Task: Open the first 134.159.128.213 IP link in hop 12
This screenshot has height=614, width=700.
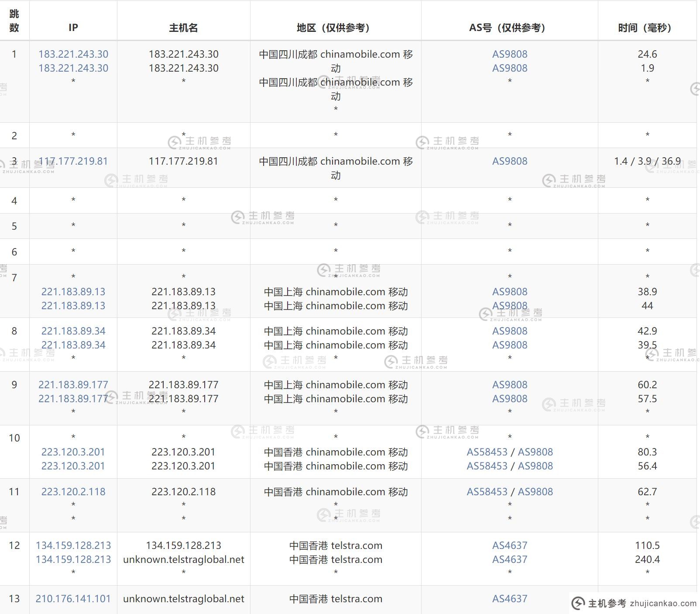Action: pyautogui.click(x=73, y=545)
